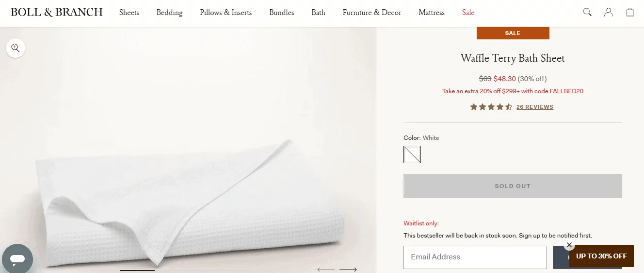Viewport: 644px width, 273px height.
Task: Click the Email Address field
Action: click(475, 257)
